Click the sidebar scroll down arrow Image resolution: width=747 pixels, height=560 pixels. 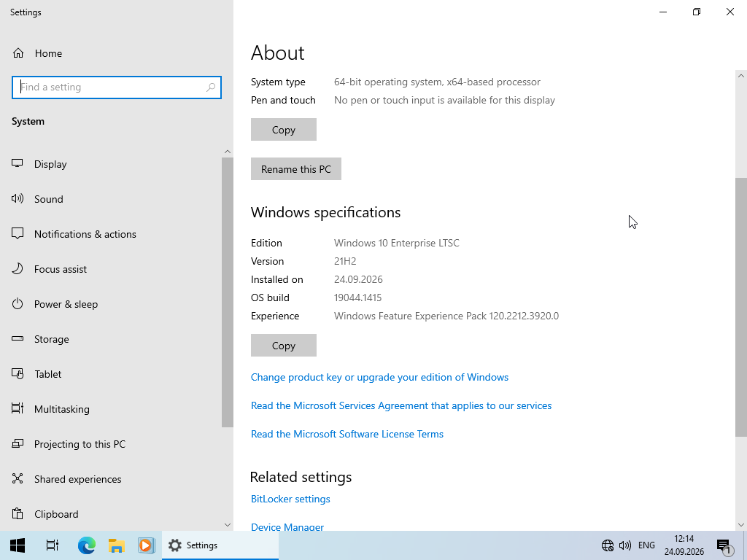coord(228,525)
